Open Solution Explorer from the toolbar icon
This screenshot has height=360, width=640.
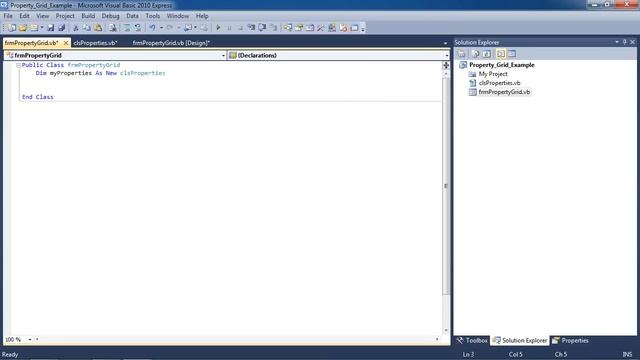[x=287, y=28]
